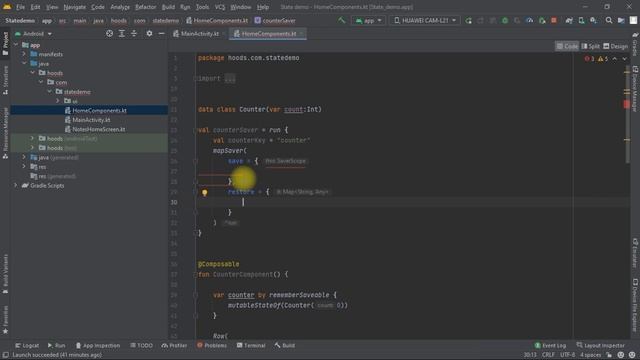Toggle the Resource Manager stripe button
Image resolution: width=640 pixels, height=360 pixels.
pos(5,133)
